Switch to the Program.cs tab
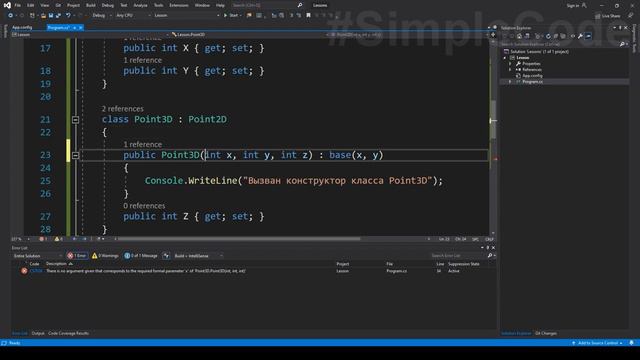 [x=58, y=27]
